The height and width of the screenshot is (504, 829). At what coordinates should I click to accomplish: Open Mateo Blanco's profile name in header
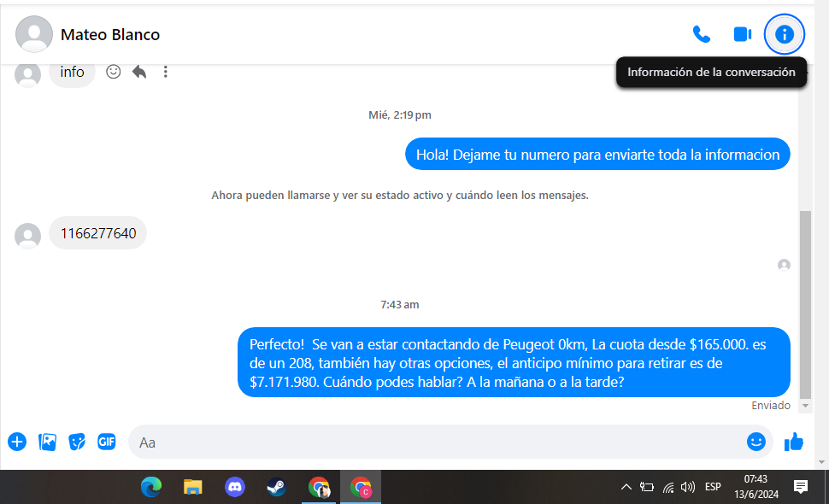[x=110, y=35]
